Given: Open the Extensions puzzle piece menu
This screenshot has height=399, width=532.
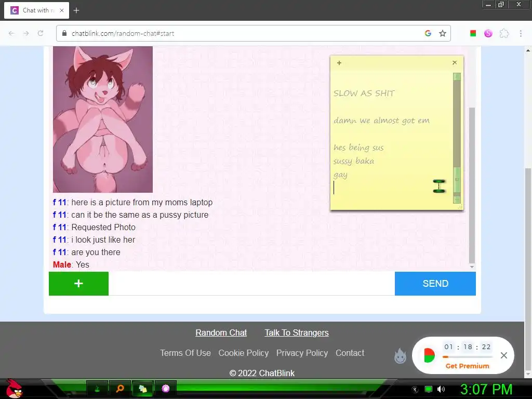Looking at the screenshot, I should pyautogui.click(x=504, y=33).
